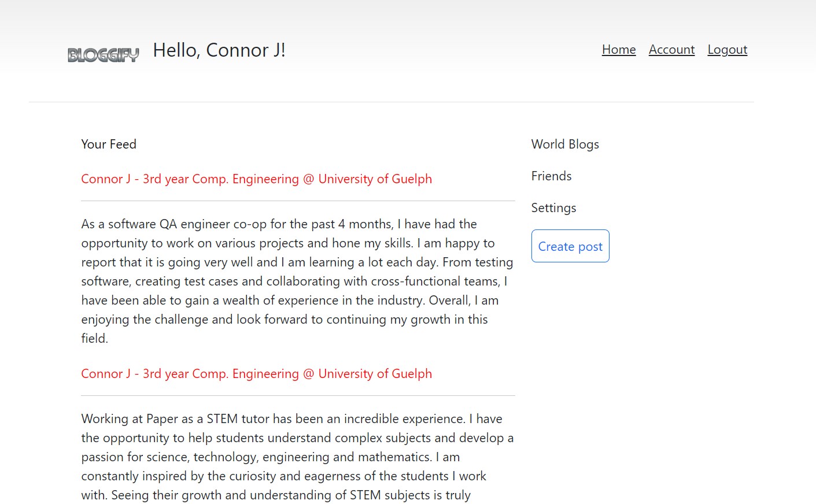Open the second Connor J post header

[x=256, y=374]
